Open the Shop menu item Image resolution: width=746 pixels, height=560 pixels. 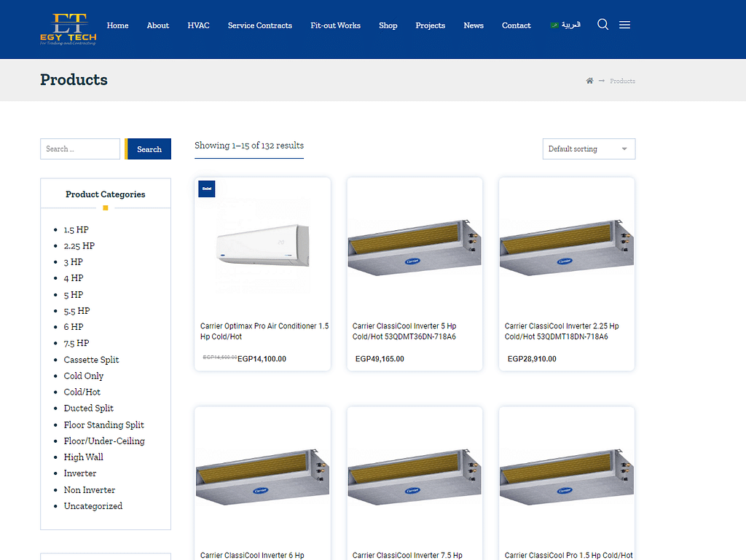click(388, 25)
